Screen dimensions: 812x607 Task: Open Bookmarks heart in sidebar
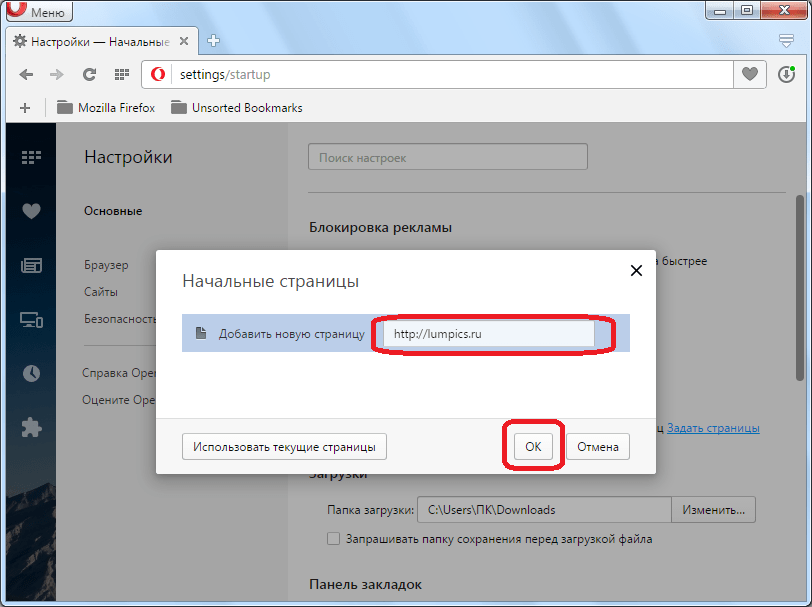point(31,211)
